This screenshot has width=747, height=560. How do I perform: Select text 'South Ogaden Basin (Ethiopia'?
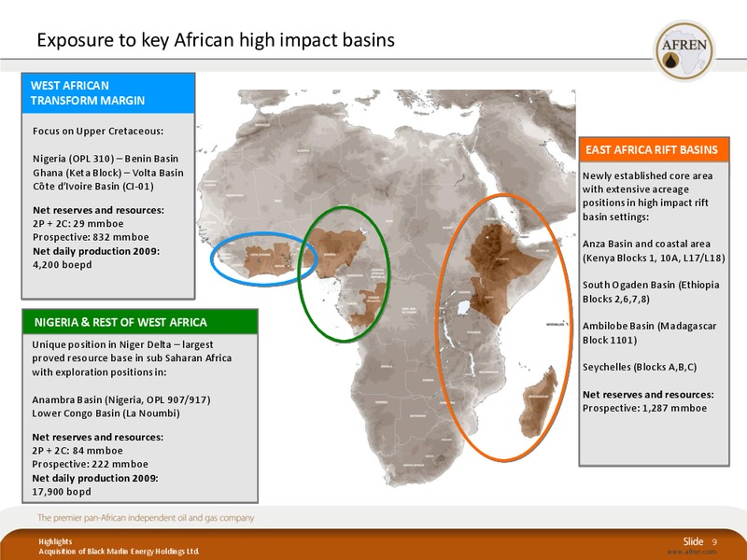pyautogui.click(x=651, y=285)
